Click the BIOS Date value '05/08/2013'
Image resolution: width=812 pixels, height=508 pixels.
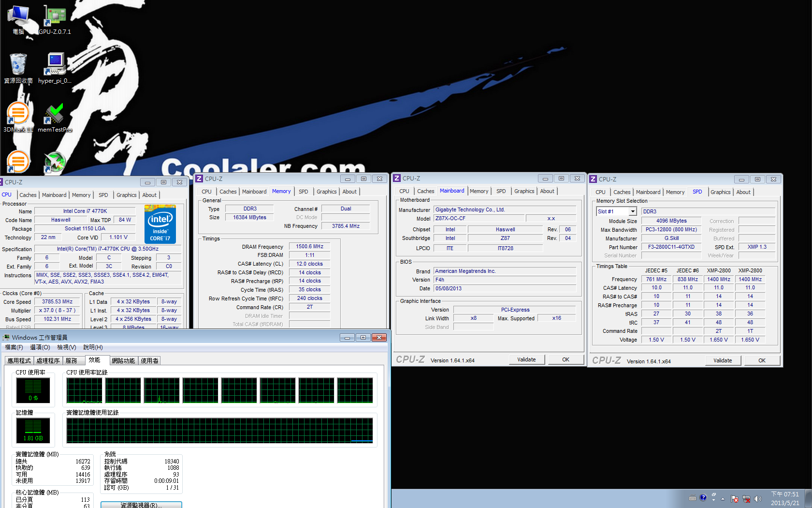(505, 289)
